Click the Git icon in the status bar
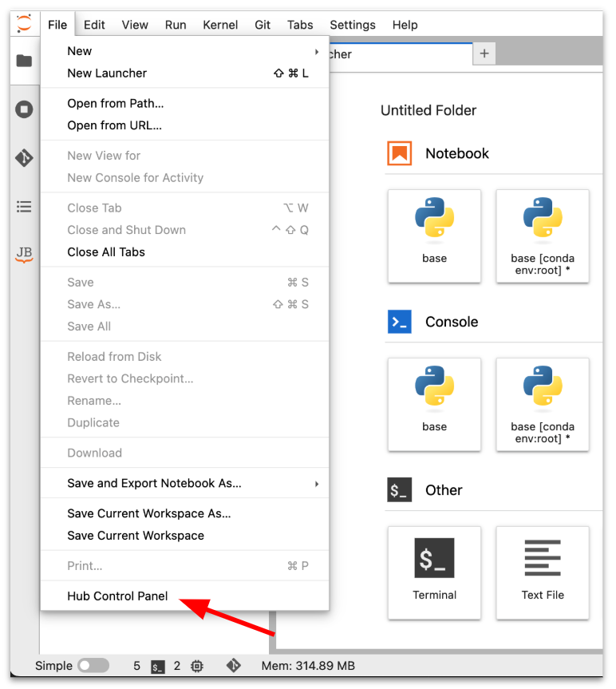The width and height of the screenshot is (616, 689). tap(234, 665)
